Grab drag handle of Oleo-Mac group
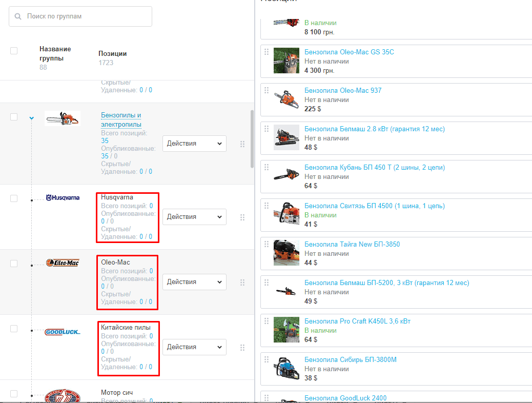 point(242,283)
